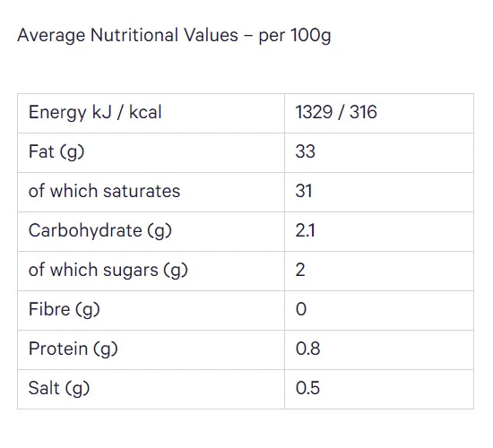Select the Energy kJ / kcal label
Image resolution: width=493 pixels, height=448 pixels.
95,113
